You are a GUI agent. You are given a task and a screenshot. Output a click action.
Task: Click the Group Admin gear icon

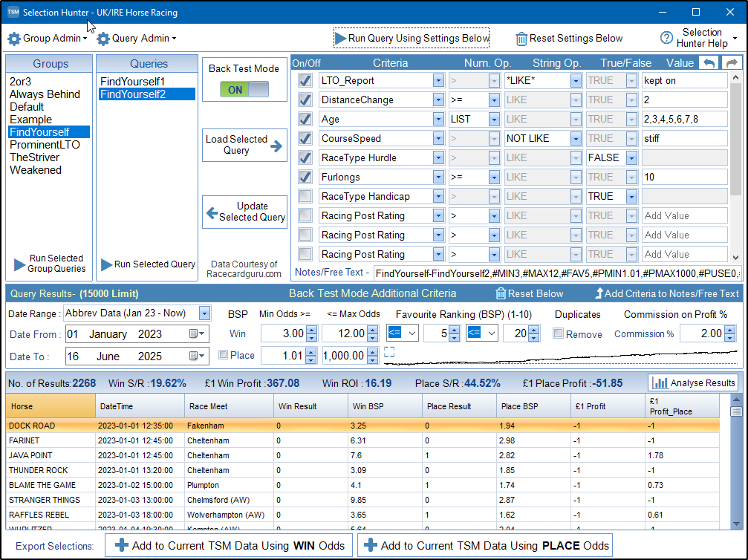pos(14,39)
